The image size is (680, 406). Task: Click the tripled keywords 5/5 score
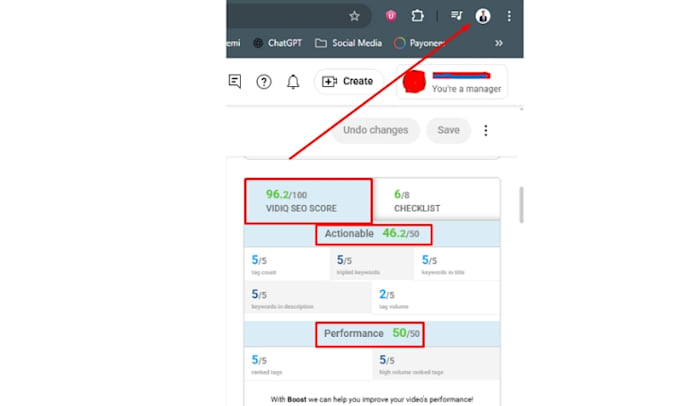click(372, 264)
